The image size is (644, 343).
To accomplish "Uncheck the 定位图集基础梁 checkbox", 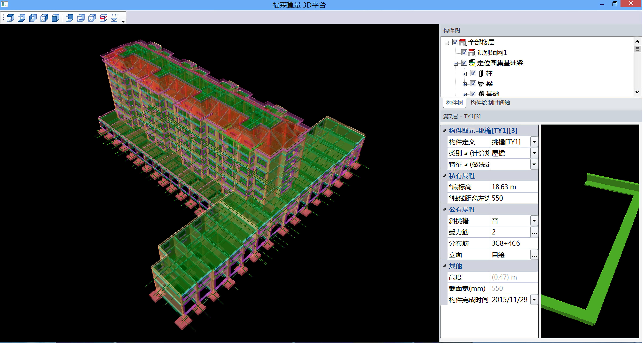I will tap(464, 63).
